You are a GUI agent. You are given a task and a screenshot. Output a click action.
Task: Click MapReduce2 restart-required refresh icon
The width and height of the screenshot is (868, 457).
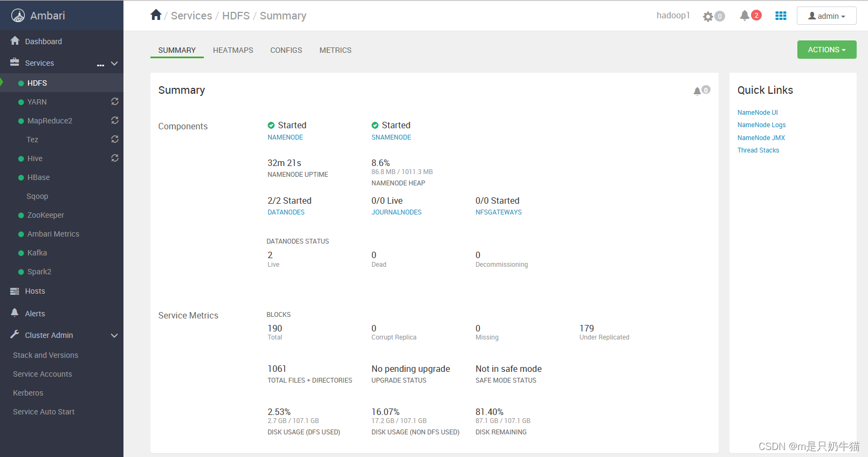[115, 120]
